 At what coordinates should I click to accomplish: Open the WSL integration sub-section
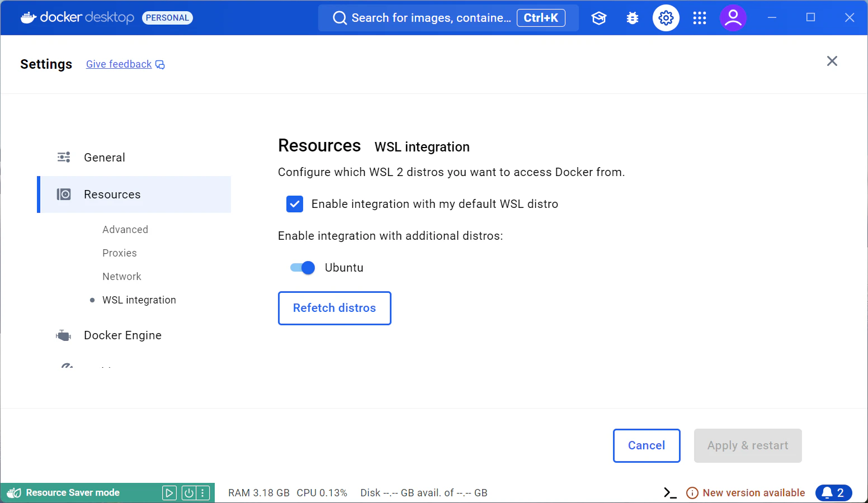coord(139,300)
